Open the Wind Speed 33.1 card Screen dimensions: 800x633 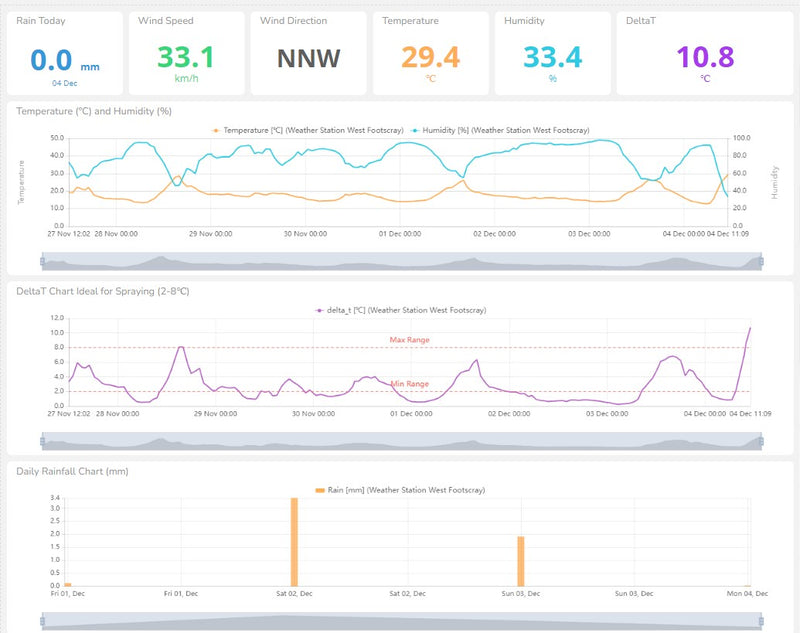pos(185,54)
